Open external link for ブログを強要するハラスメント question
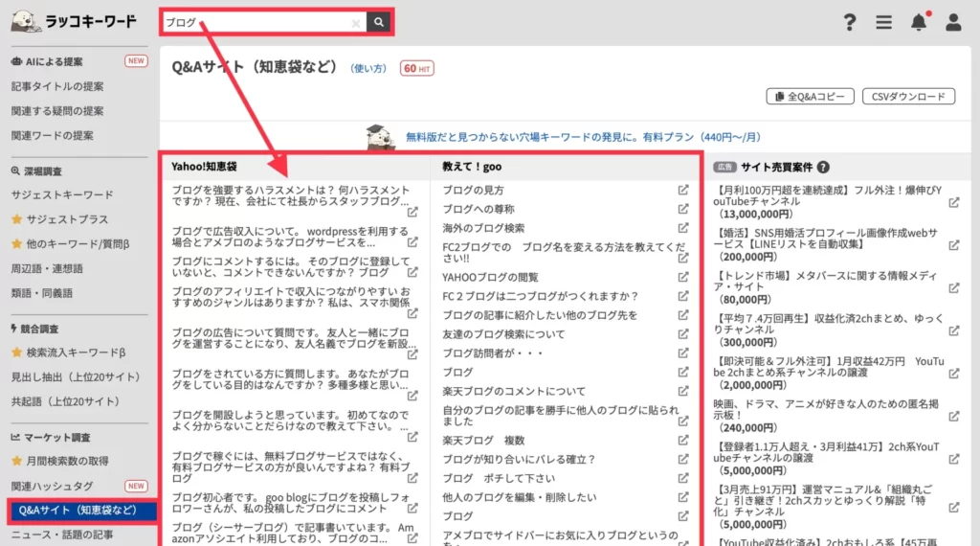 (412, 212)
